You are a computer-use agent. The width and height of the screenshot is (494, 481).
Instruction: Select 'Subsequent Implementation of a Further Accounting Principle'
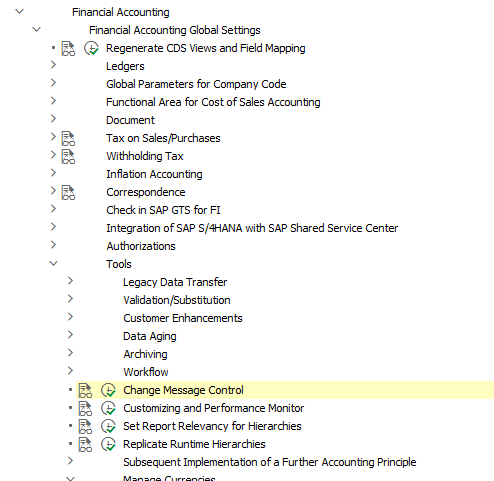click(x=270, y=462)
